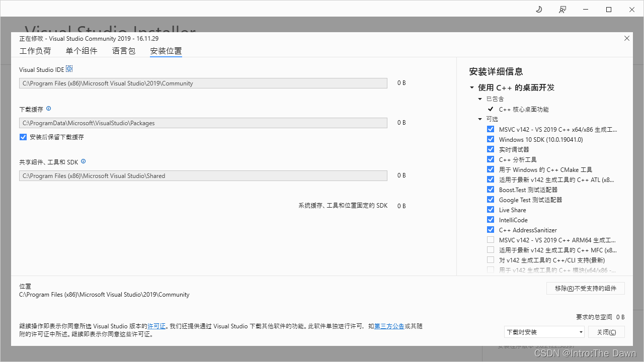Open the 下载时安装 dropdown

click(544, 332)
